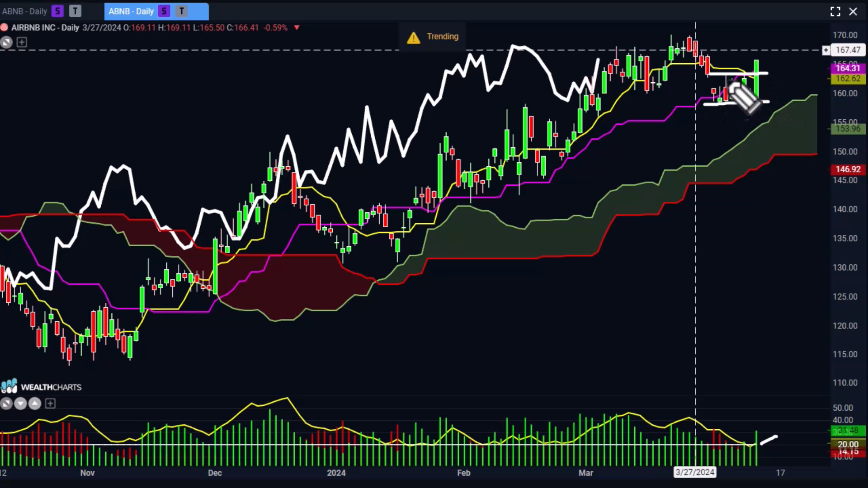The height and width of the screenshot is (488, 868).
Task: Click the Trending warning indicator
Action: pyautogui.click(x=433, y=37)
